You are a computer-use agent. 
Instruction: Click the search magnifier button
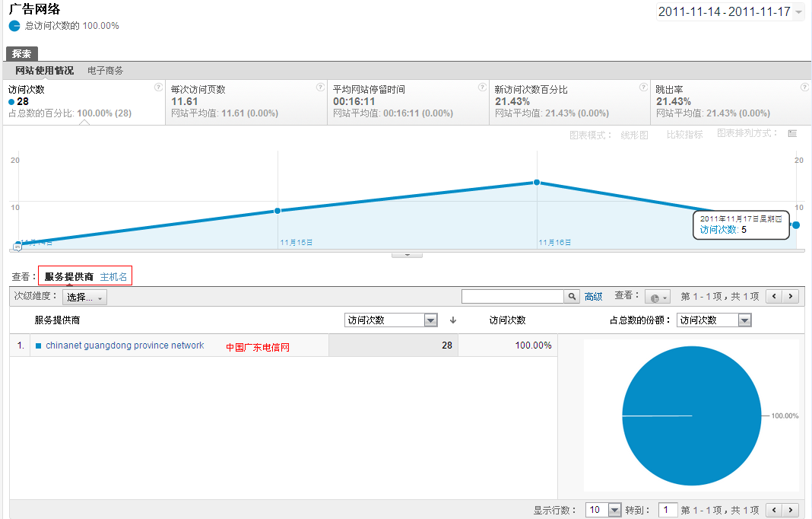pyautogui.click(x=572, y=297)
